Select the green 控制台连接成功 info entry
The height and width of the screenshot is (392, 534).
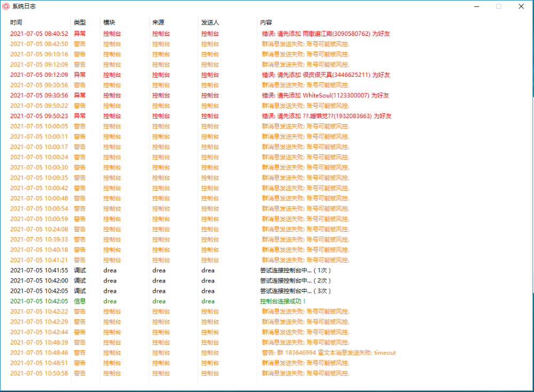coord(283,301)
